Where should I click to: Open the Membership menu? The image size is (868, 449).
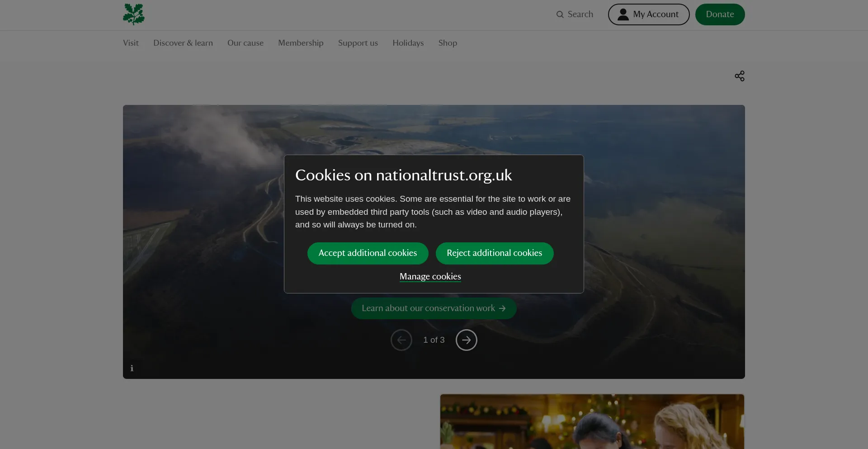click(x=301, y=43)
